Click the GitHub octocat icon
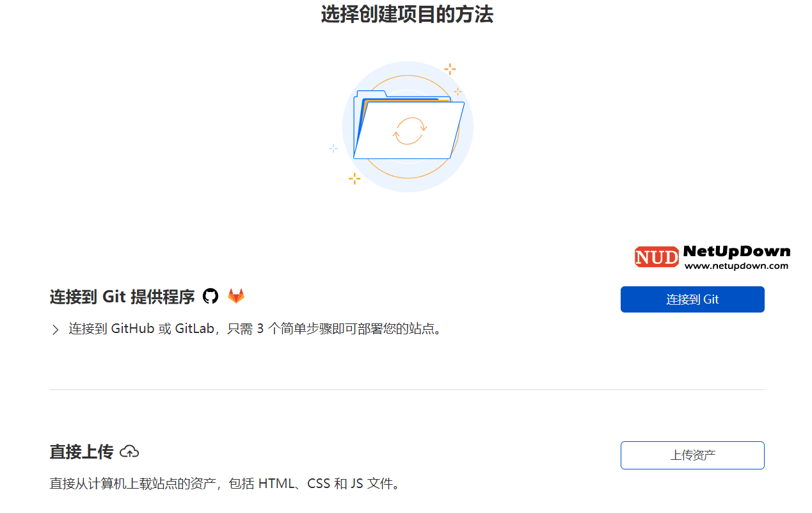Screen dimensions: 812x513 [211, 297]
